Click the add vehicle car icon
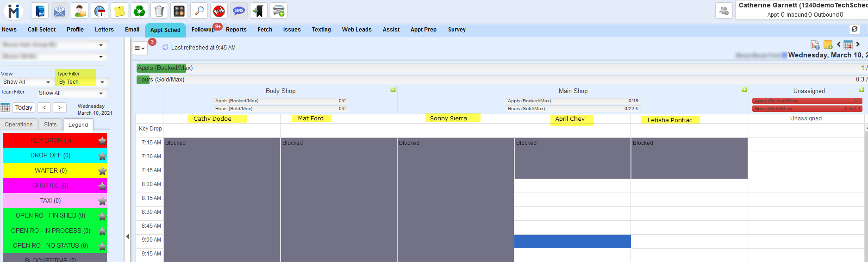This screenshot has height=262, width=868. pyautogui.click(x=279, y=11)
